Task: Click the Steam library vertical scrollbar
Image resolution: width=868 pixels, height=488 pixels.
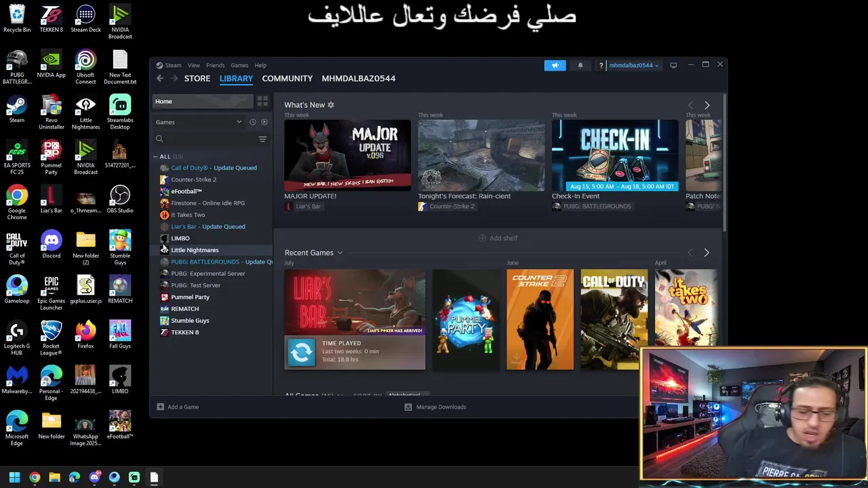Action: 725,163
